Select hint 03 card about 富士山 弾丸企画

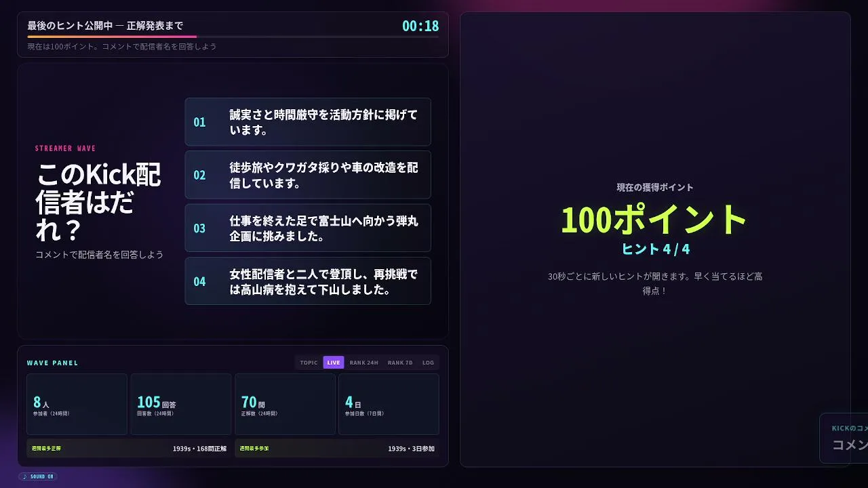[308, 228]
